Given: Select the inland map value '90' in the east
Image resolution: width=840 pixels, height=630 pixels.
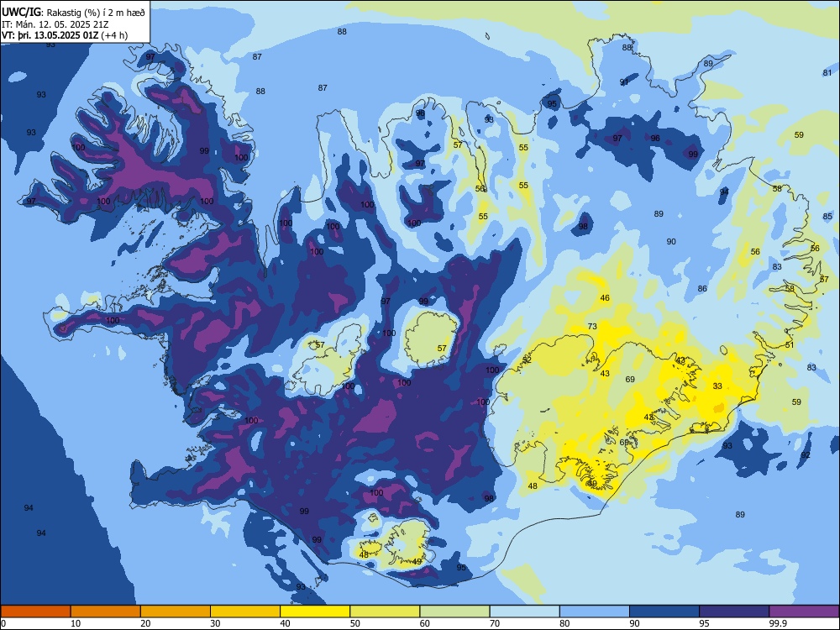Looking at the screenshot, I should click(671, 242).
